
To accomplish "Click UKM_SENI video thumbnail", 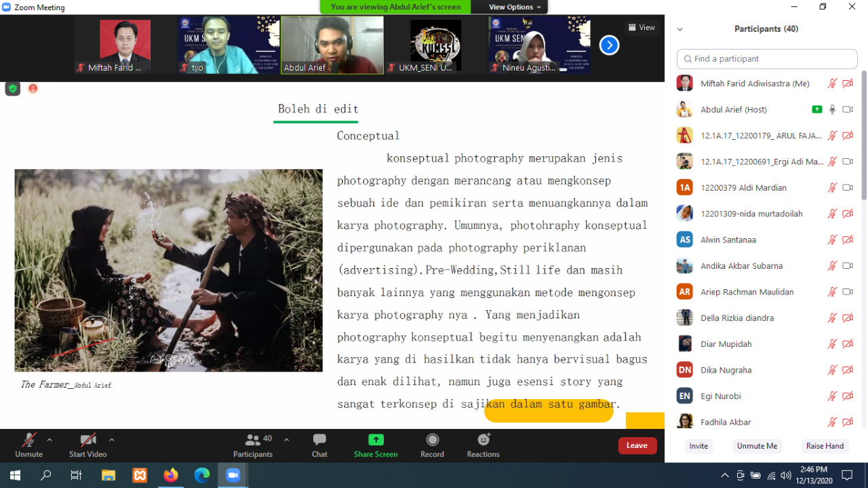I will 435,45.
